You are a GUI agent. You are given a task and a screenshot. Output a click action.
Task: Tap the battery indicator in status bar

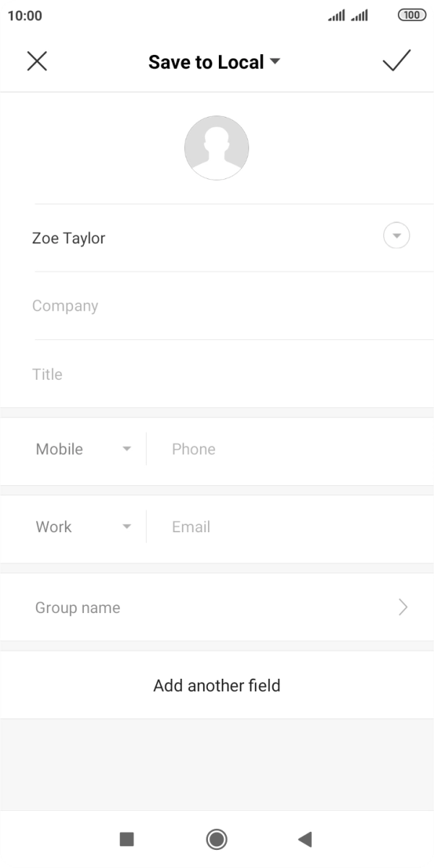click(412, 15)
